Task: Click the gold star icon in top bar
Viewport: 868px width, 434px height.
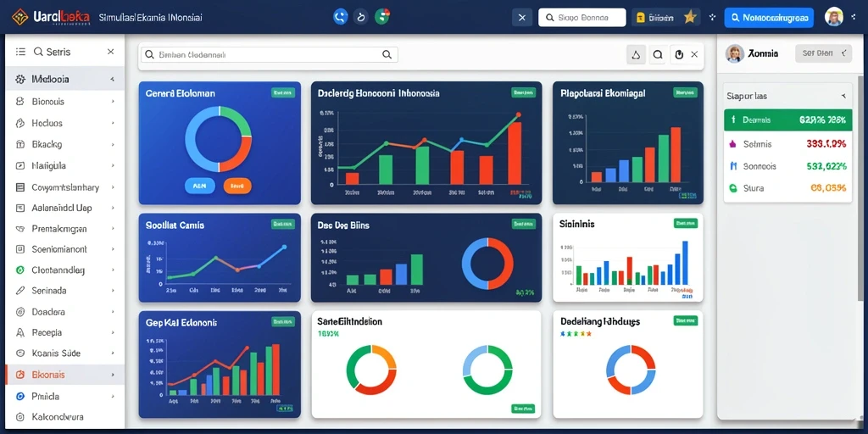Action: (x=690, y=17)
